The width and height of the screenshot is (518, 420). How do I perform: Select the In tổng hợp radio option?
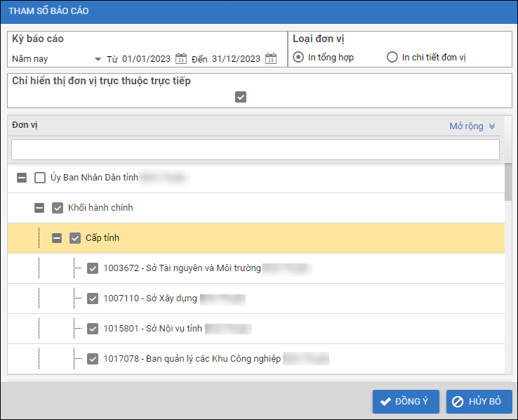click(x=299, y=58)
